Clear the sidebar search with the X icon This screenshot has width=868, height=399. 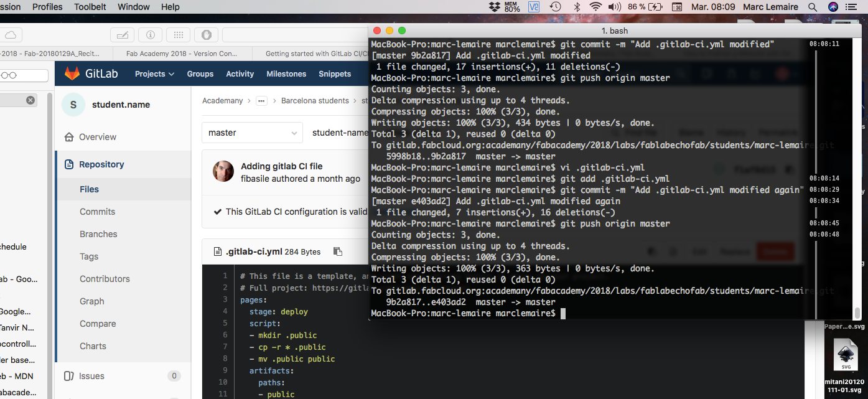tap(30, 100)
